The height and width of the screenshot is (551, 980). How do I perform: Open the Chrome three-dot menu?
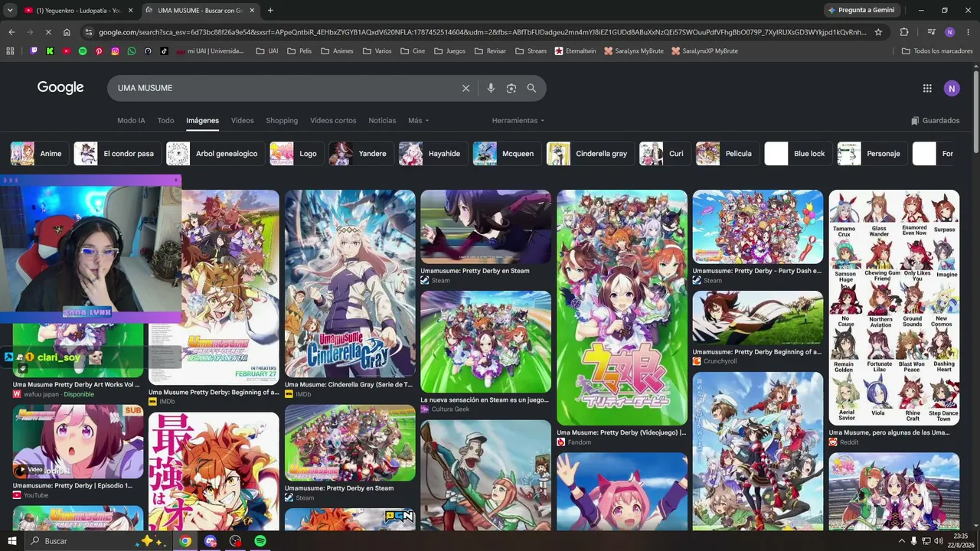coord(968,32)
